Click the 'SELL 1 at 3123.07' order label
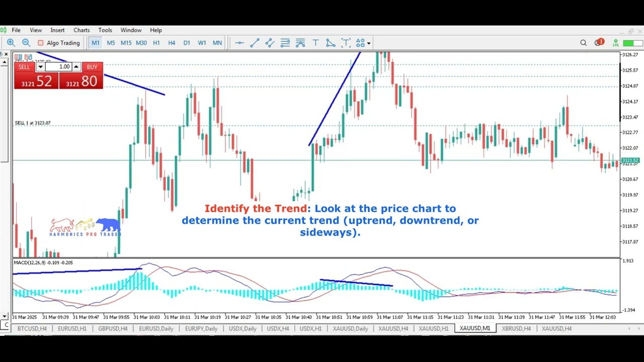644x362 pixels. pyautogui.click(x=33, y=123)
